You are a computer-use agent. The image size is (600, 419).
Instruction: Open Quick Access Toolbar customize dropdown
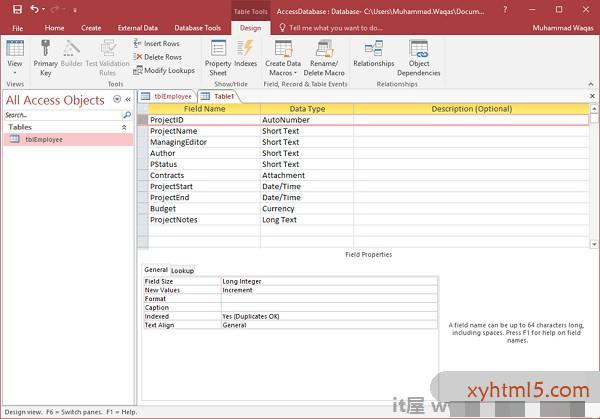[x=75, y=10]
